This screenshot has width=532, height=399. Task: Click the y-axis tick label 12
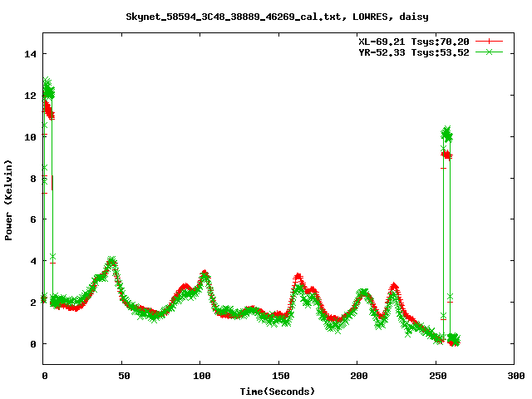pos(30,96)
